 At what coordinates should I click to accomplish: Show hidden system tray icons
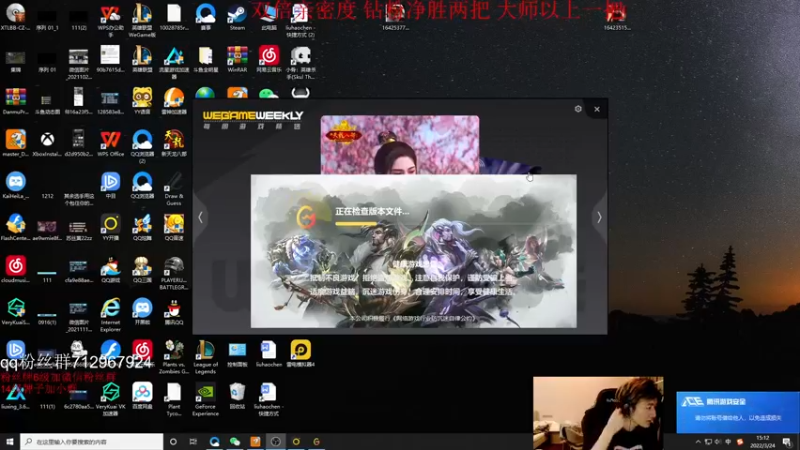tap(698, 442)
